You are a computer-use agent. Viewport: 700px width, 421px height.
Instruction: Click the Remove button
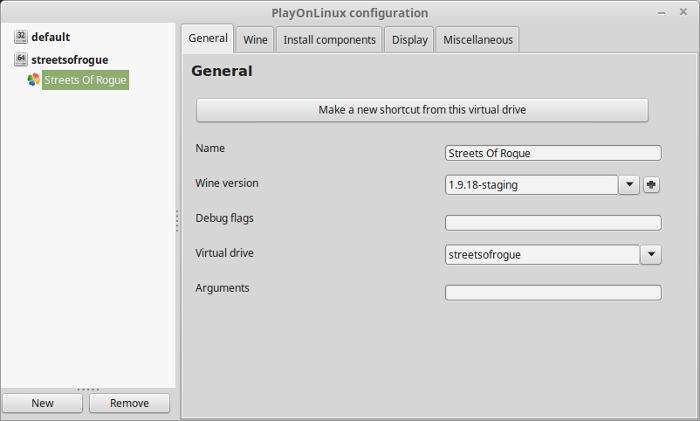point(129,403)
